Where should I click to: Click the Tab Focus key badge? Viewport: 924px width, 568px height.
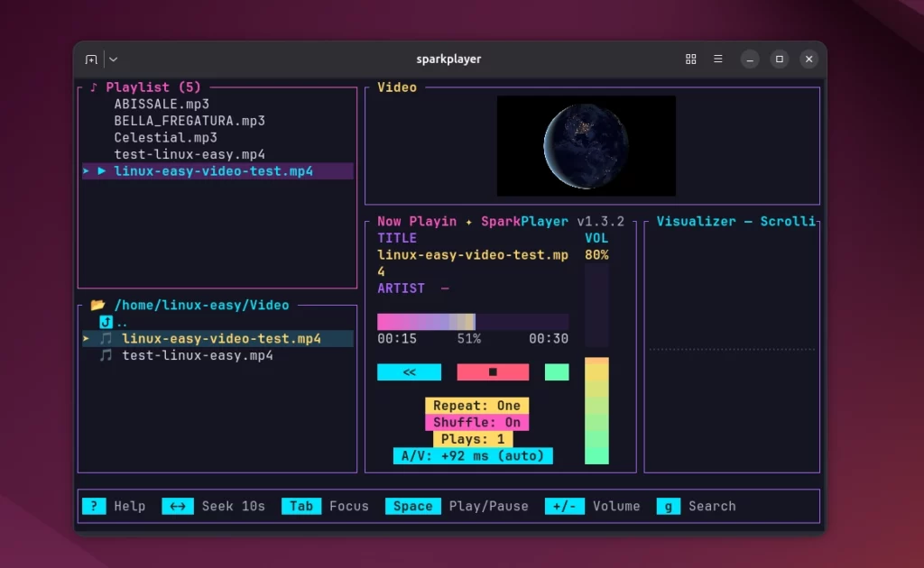point(301,506)
